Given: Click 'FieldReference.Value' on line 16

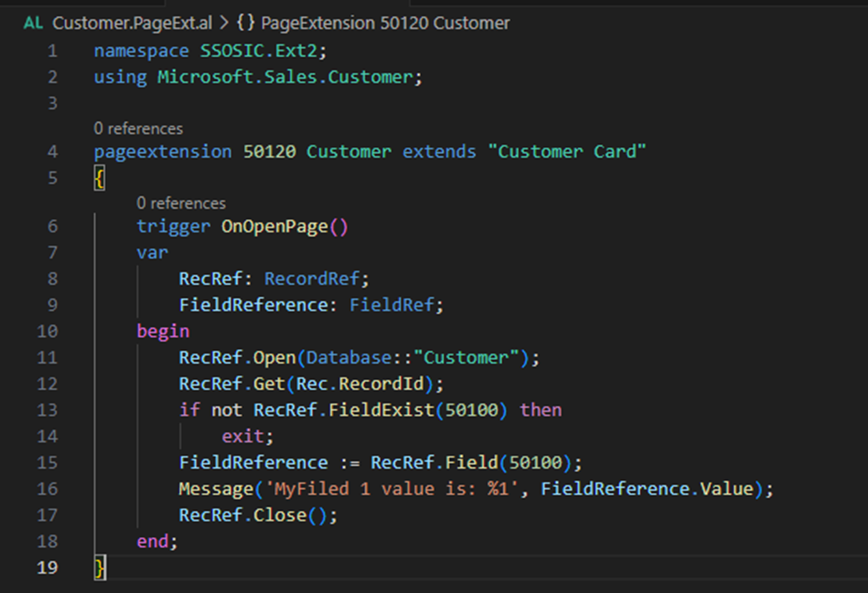Looking at the screenshot, I should (647, 489).
